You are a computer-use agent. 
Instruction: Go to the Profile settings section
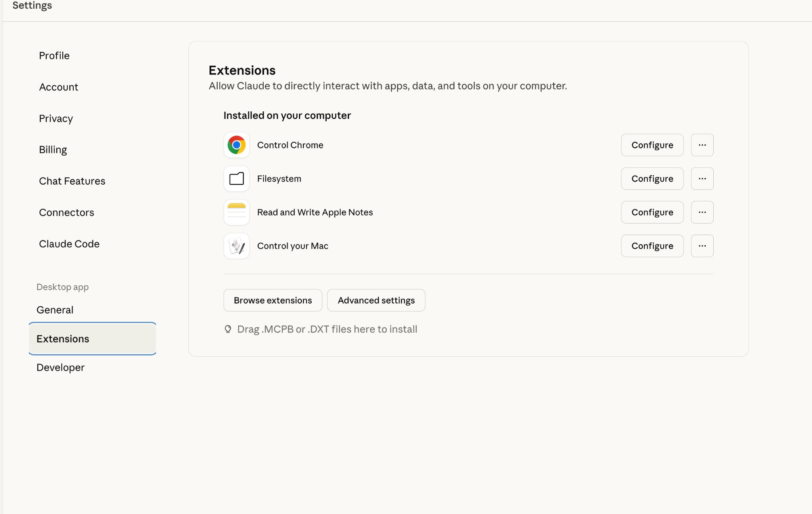pos(54,55)
